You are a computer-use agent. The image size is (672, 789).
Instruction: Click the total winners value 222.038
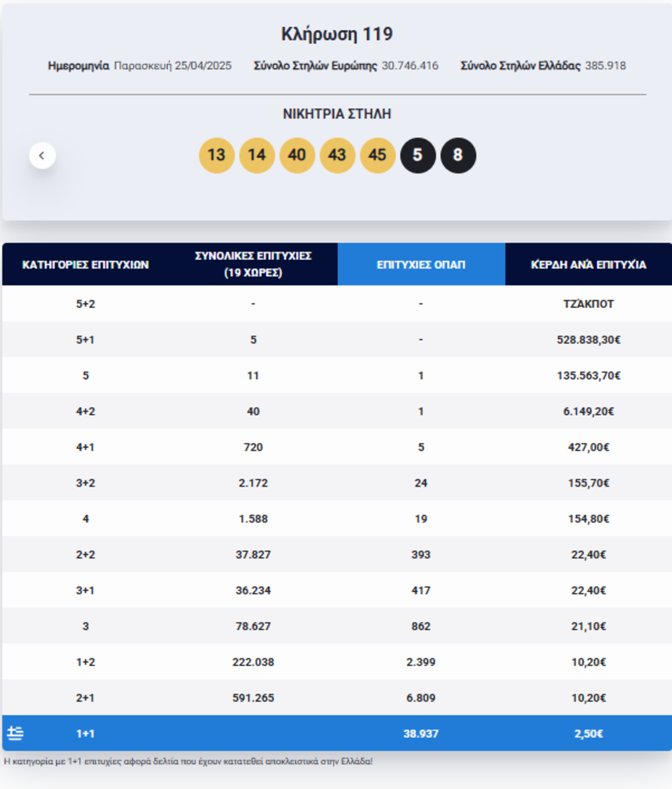253,662
